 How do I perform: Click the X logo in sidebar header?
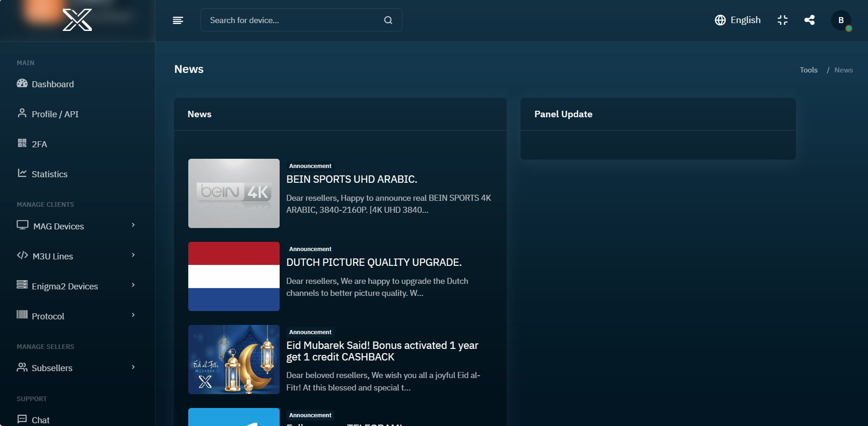pyautogui.click(x=77, y=20)
